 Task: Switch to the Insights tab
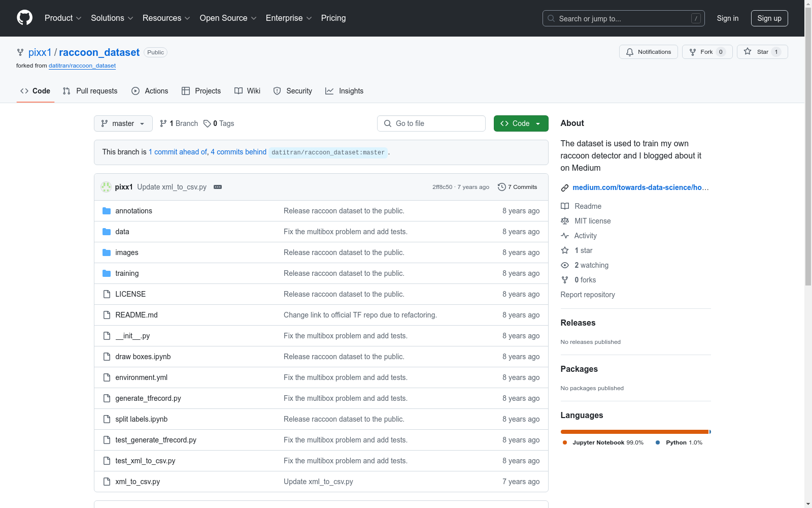click(345, 91)
